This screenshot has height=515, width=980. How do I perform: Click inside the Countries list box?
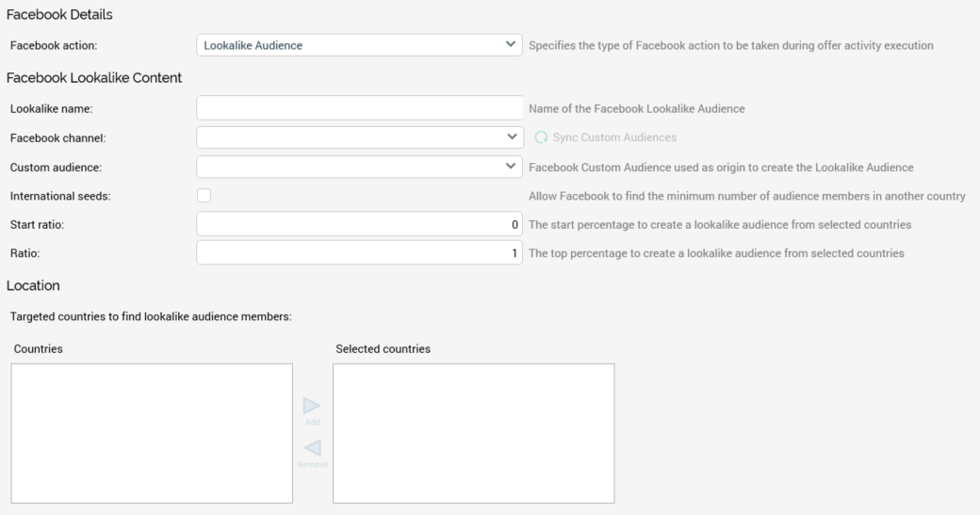152,433
